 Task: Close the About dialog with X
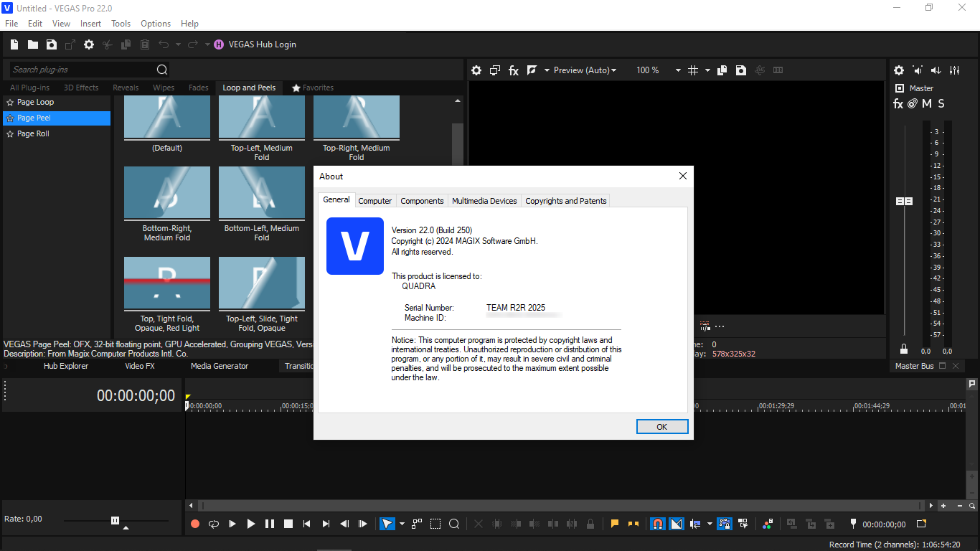[x=683, y=176]
